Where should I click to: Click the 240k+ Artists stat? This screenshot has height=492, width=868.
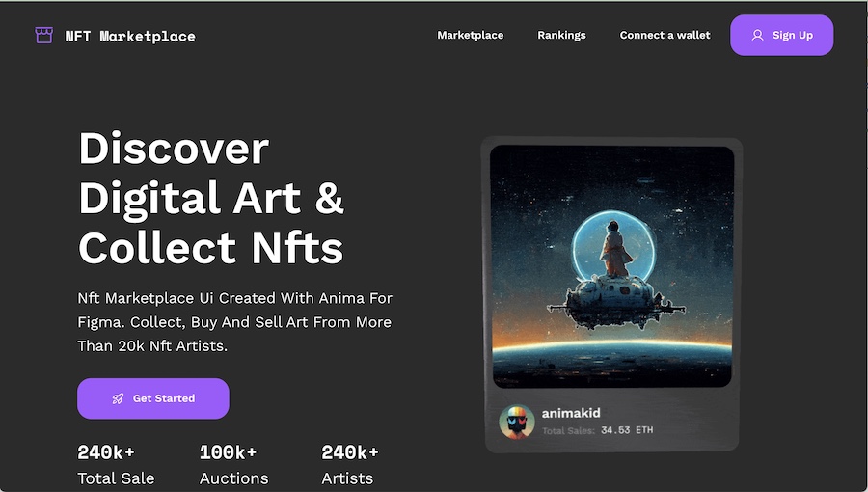(350, 464)
